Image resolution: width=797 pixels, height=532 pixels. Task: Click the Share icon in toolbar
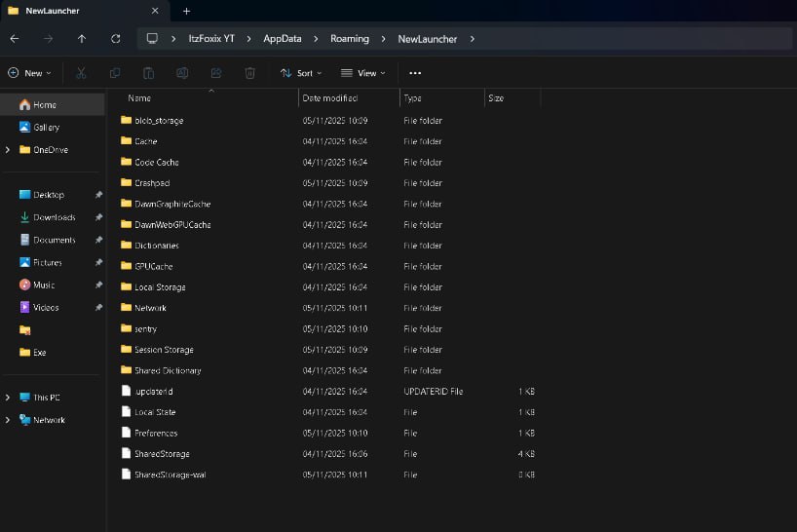coord(216,73)
